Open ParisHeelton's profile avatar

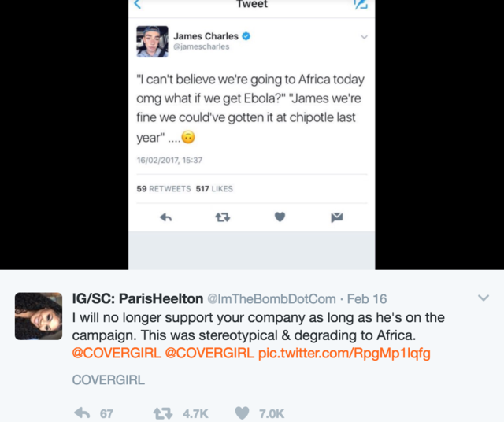coord(38,316)
